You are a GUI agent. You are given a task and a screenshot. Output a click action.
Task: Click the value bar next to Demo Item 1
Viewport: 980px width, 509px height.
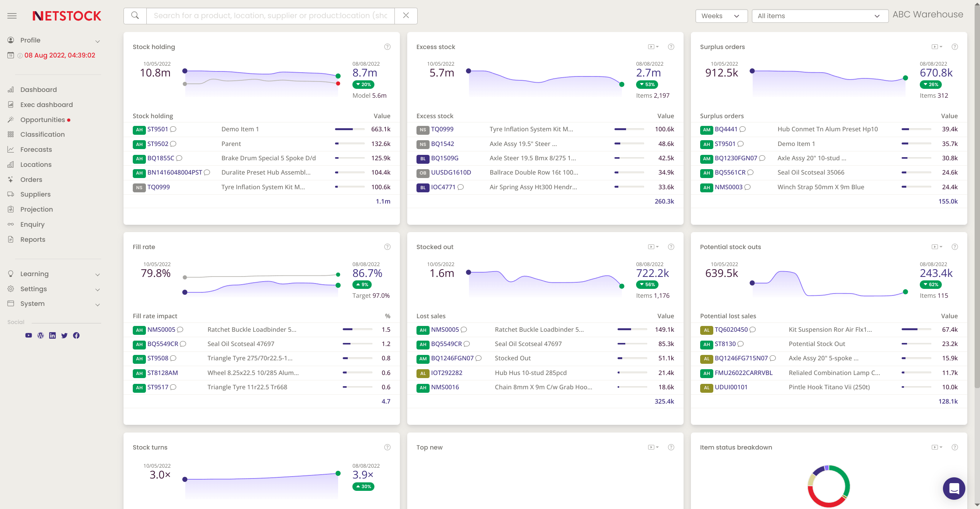click(x=350, y=129)
